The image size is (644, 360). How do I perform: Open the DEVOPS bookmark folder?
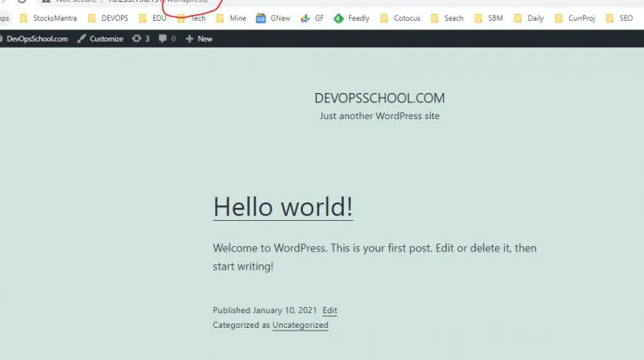[109, 18]
